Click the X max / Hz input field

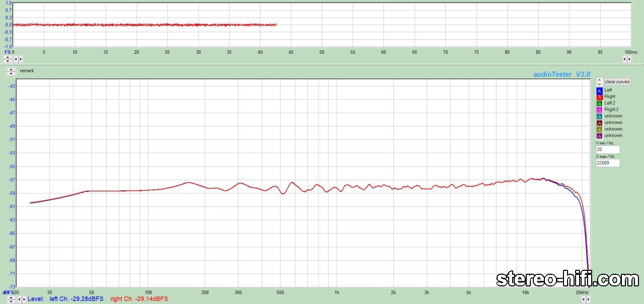(x=607, y=163)
